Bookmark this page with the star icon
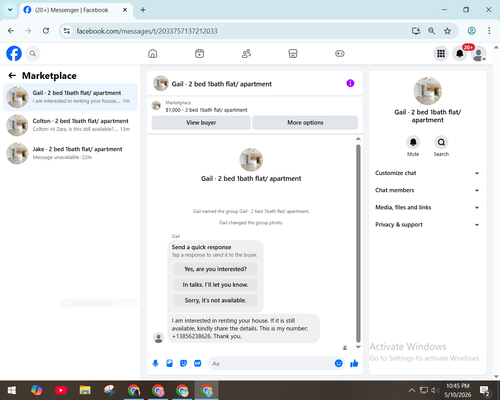The width and height of the screenshot is (500, 400). pos(447,31)
